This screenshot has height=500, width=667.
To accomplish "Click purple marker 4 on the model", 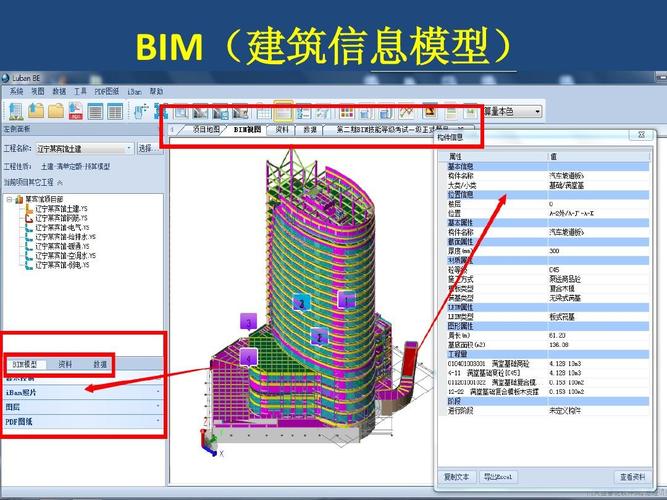I will pos(248,358).
